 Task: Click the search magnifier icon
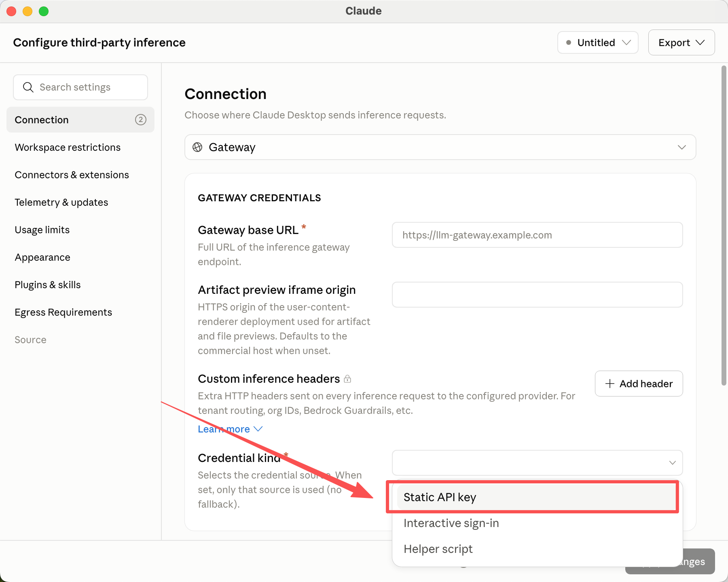click(28, 87)
